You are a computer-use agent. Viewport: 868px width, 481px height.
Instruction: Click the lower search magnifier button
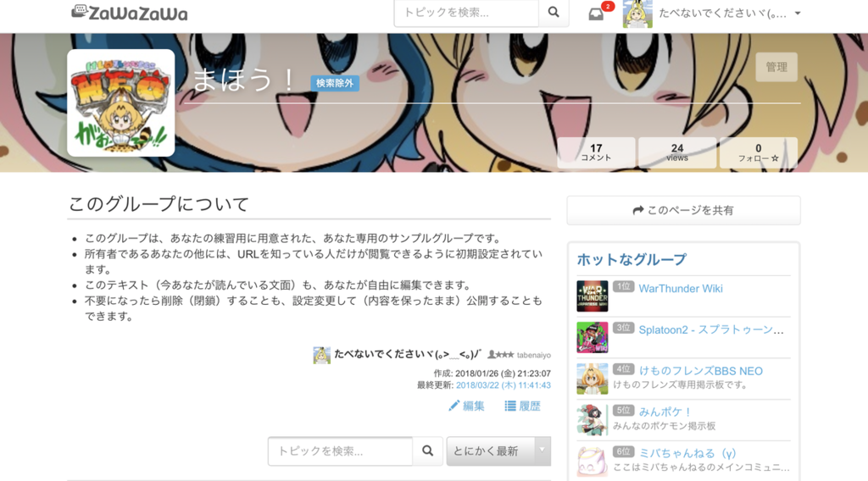tap(427, 451)
